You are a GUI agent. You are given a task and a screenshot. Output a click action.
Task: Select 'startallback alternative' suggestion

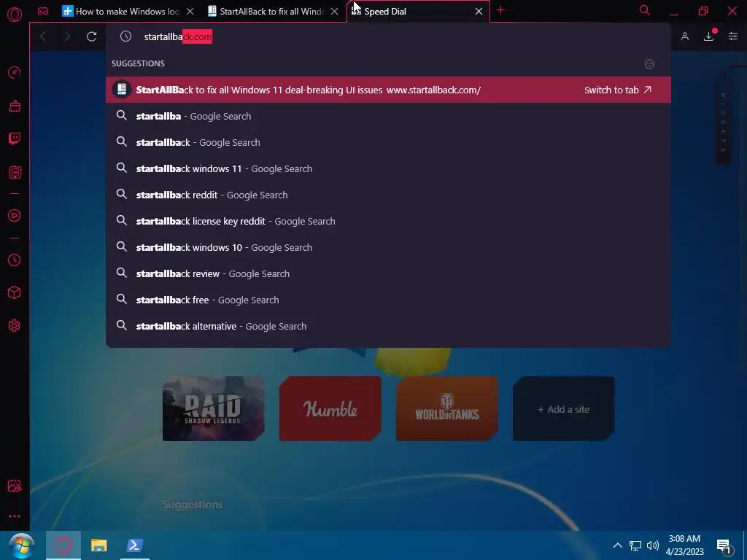388,326
